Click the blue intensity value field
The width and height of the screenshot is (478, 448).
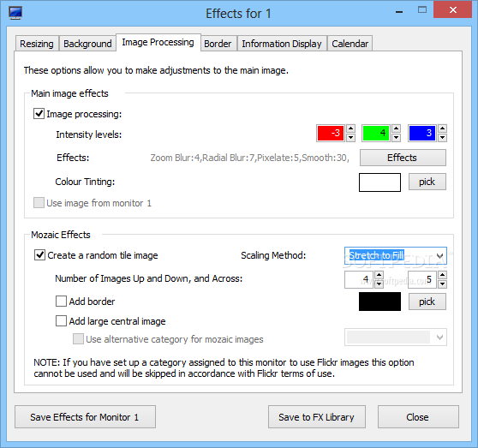click(422, 133)
